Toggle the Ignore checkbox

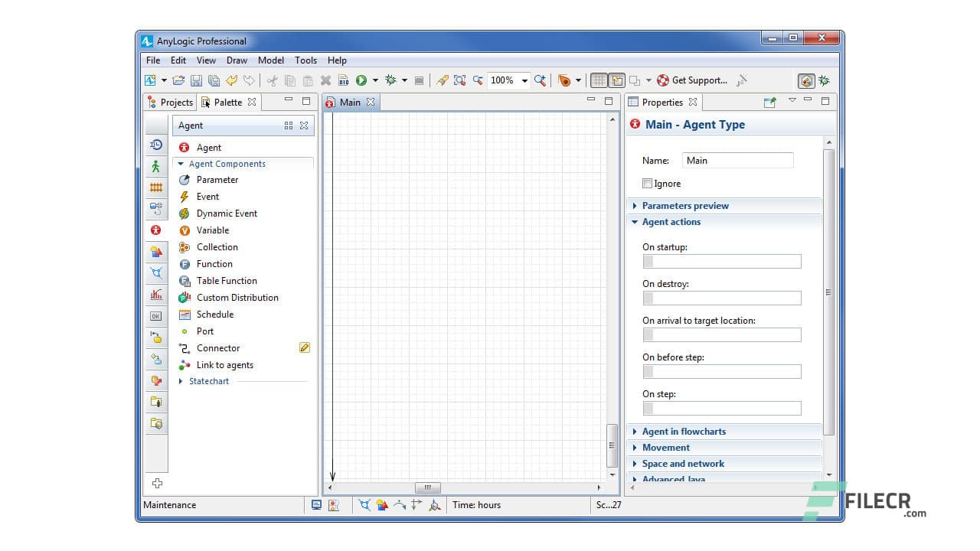click(647, 183)
